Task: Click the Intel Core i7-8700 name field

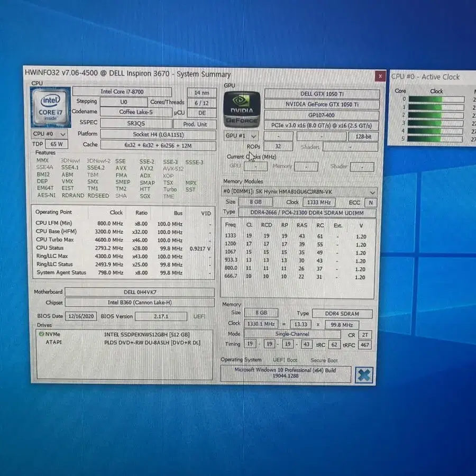Action: tap(122, 91)
